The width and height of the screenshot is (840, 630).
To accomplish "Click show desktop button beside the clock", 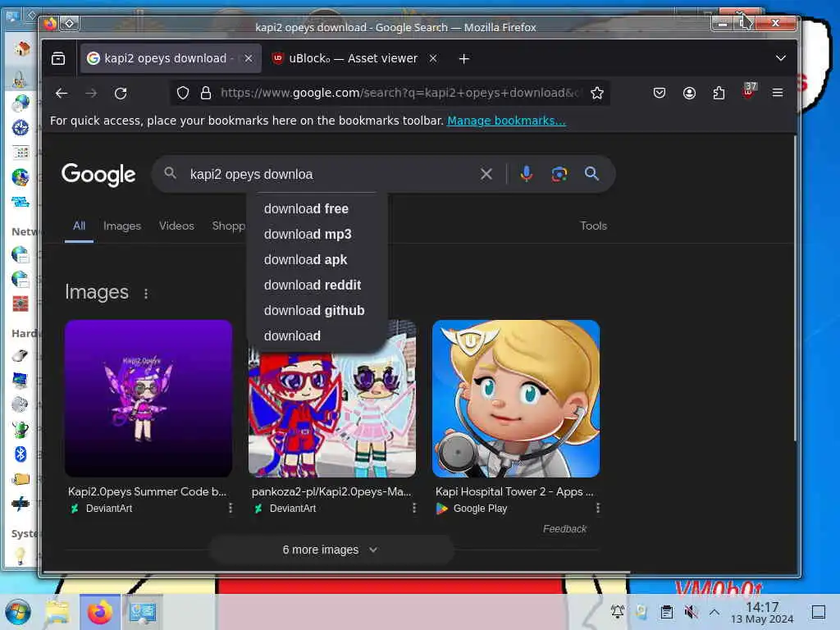I will pos(819,612).
